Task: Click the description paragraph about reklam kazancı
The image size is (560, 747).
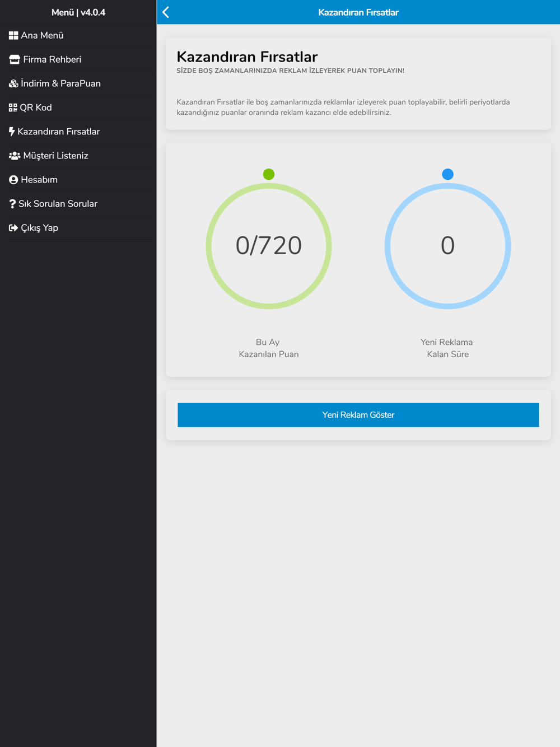Action: point(343,107)
